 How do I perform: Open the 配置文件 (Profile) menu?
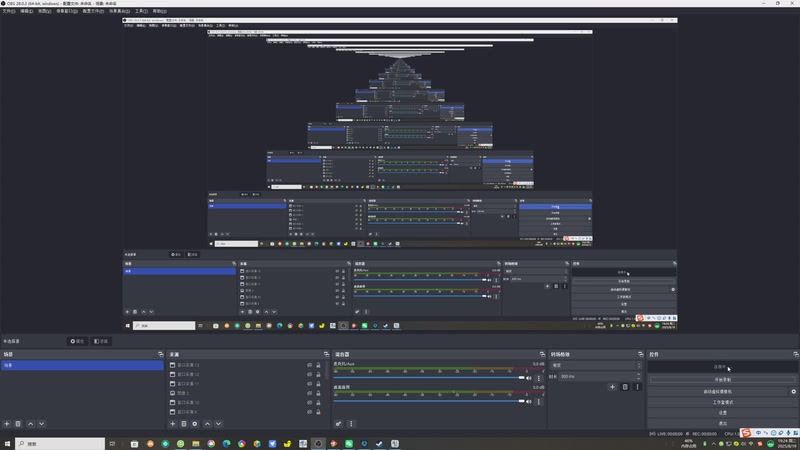93,11
